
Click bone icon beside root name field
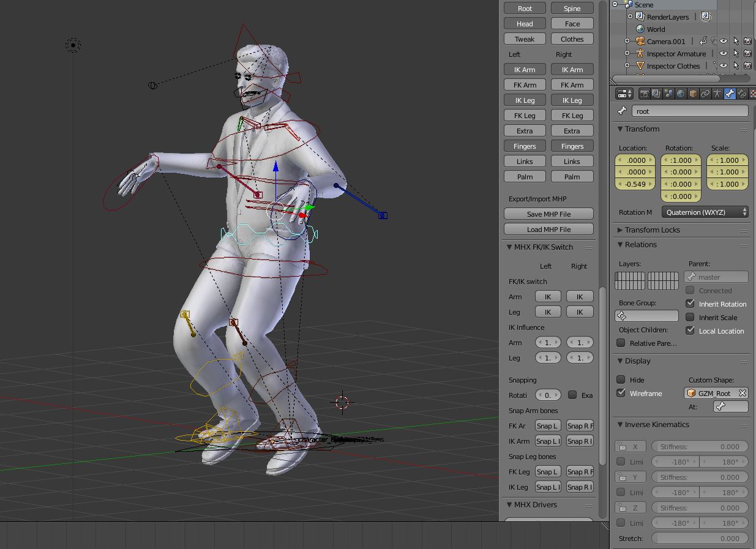[x=623, y=111]
